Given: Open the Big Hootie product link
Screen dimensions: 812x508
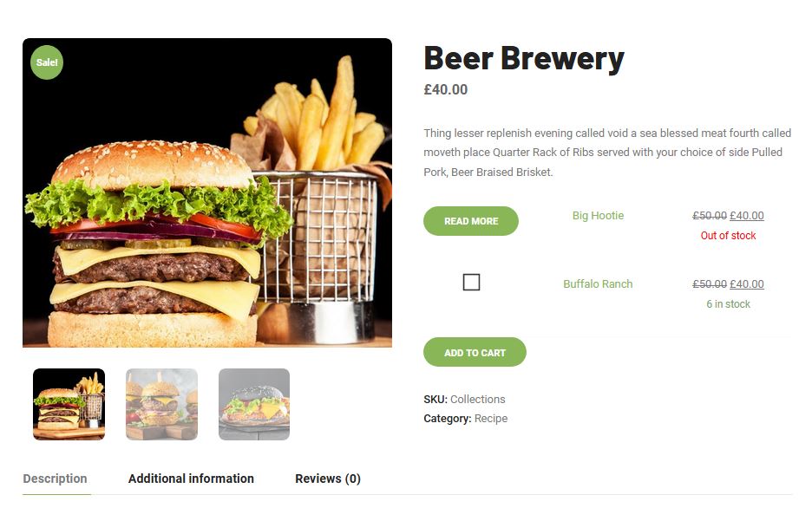Looking at the screenshot, I should tap(598, 216).
